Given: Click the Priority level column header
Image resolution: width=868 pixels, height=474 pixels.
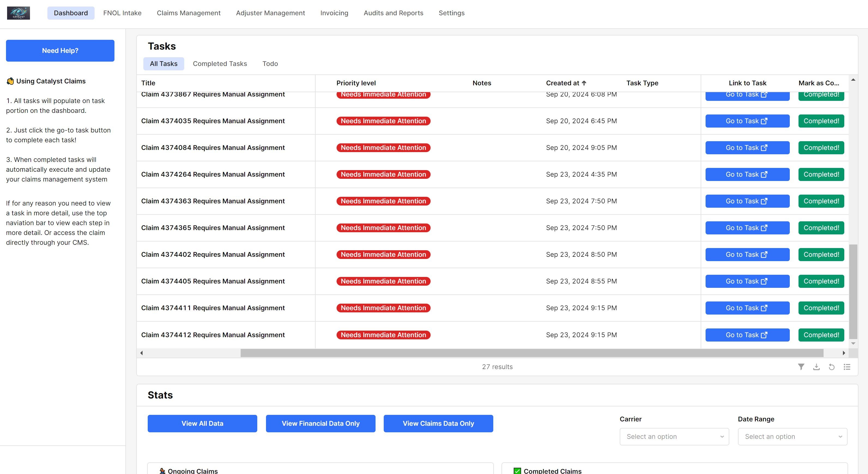Looking at the screenshot, I should [x=356, y=83].
